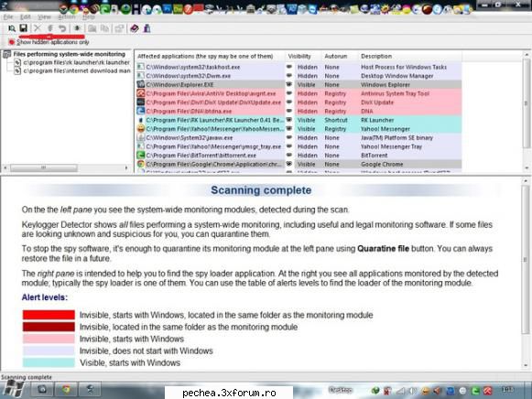Open Chrome from the taskbar
Screen dimensions: 532x399
(67, 389)
